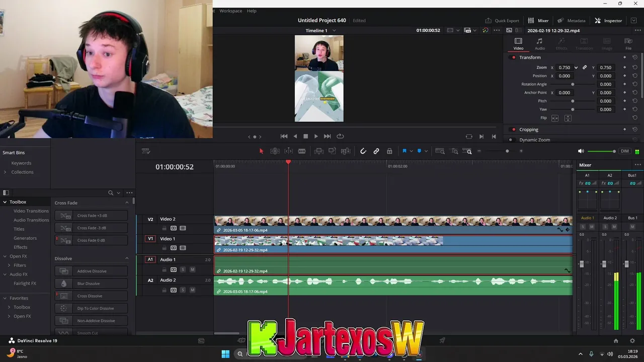Toggle the Mixer panel button

pos(538,21)
